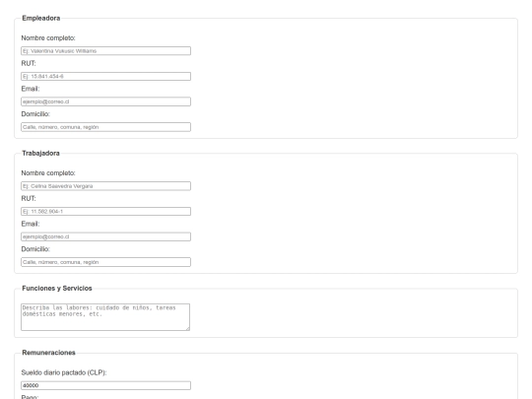Click the Trabajadora section heading
The height and width of the screenshot is (399, 532).
click(x=40, y=154)
